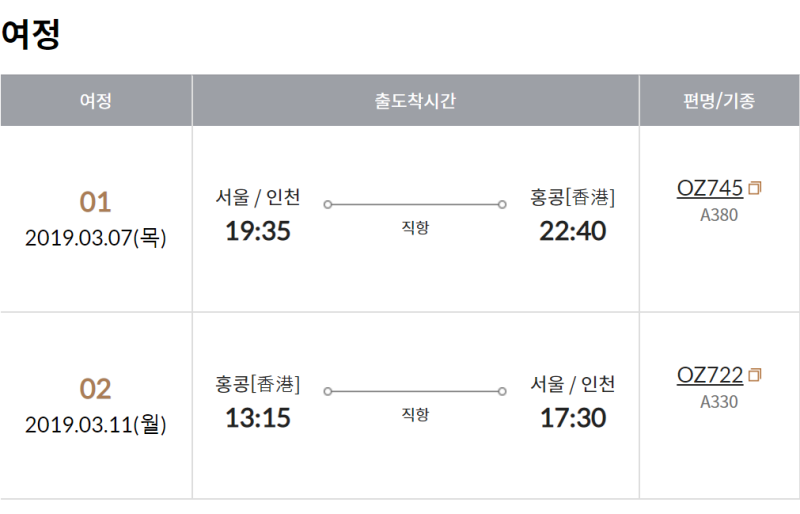Click the 19:35 departure time
Image resolution: width=800 pixels, height=514 pixels.
coord(257,232)
